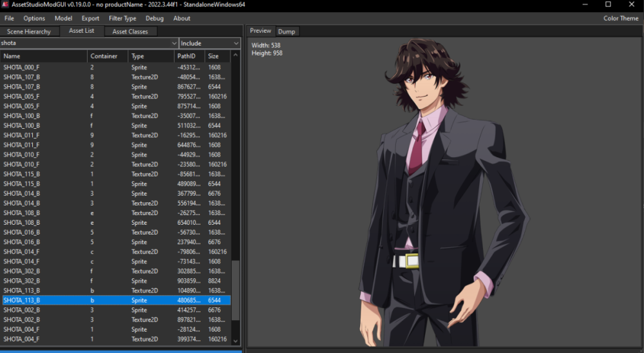
Task: Select the SHOTA_004_F Texture2D row
Action: [116, 339]
